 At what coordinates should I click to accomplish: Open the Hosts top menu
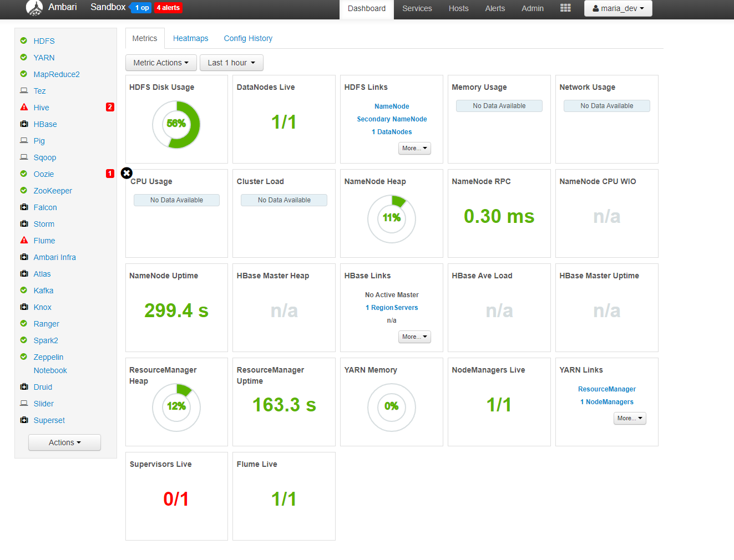tap(459, 8)
